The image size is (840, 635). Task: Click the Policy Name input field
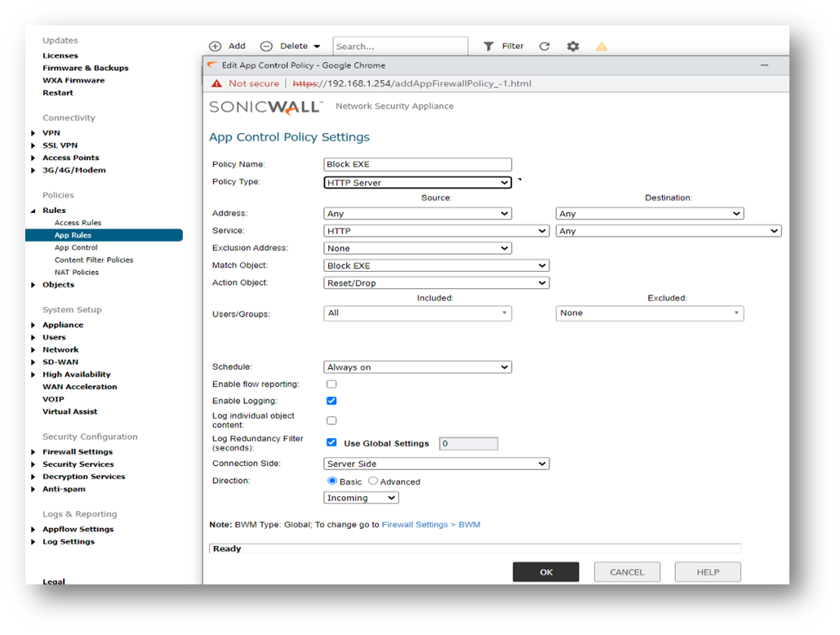coord(417,164)
